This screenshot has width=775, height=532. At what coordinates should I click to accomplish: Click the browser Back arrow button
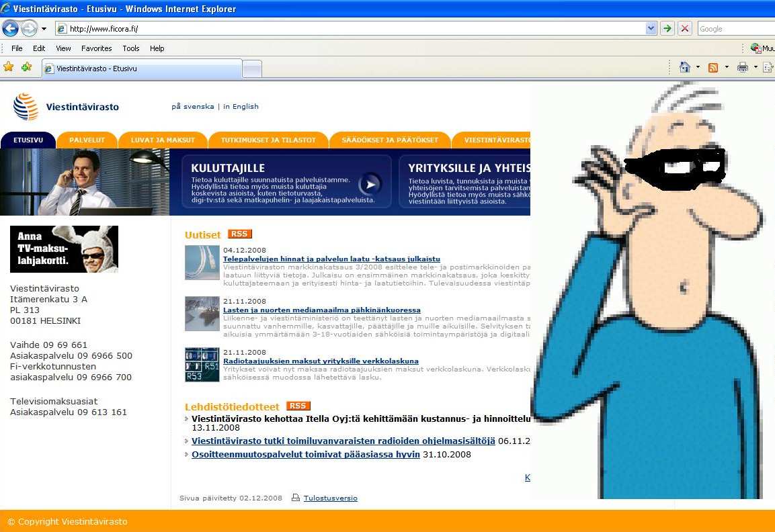coord(10,29)
